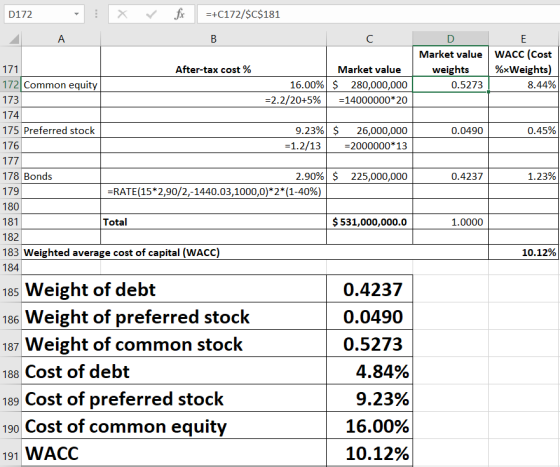The image size is (560, 467).
Task: Click the $225,000,000 market value cell
Action: coord(369,176)
